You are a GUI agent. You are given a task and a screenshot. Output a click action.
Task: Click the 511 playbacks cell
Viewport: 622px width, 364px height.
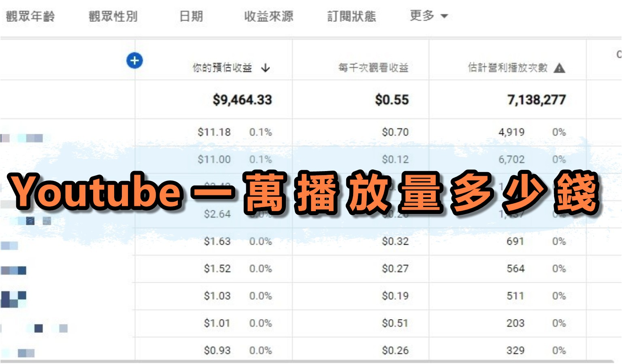(x=515, y=296)
